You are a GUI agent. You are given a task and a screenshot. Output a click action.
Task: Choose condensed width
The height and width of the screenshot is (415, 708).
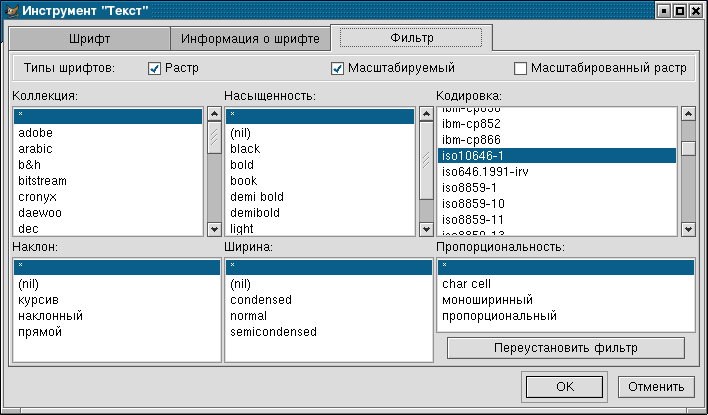(329, 300)
